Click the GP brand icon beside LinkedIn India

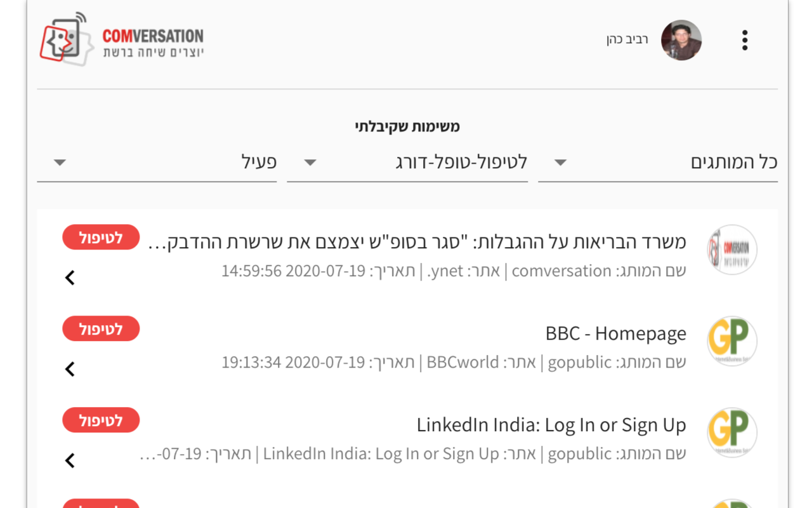732,432
